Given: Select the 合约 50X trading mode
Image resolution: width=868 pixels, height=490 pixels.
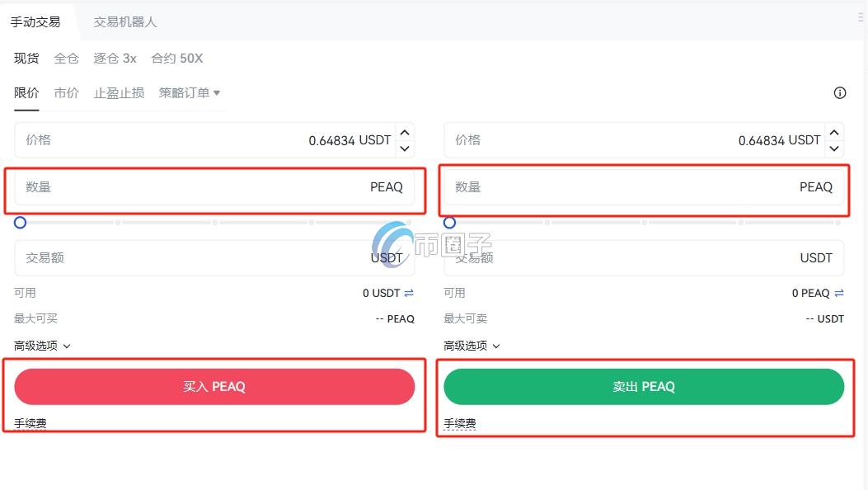Looking at the screenshot, I should pyautogui.click(x=176, y=59).
